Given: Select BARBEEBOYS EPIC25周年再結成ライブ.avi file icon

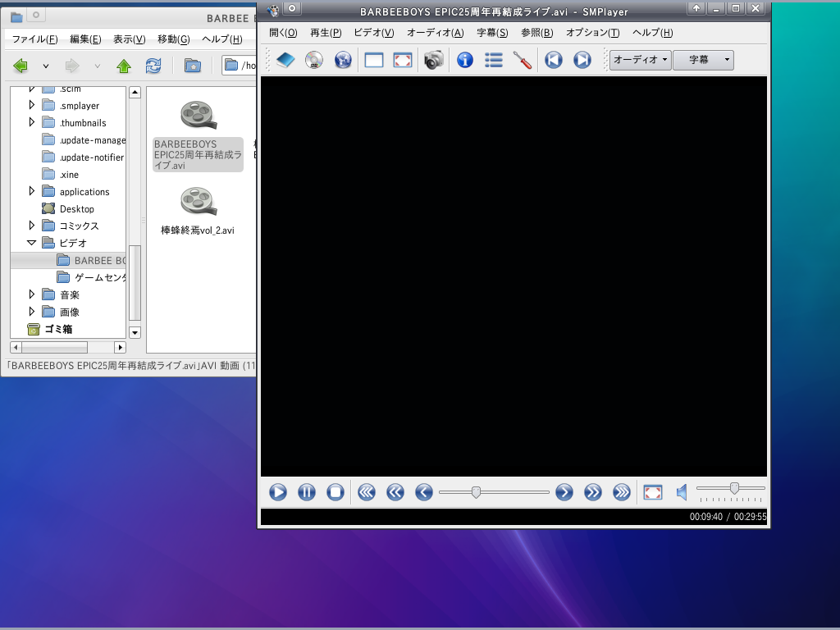Looking at the screenshot, I should click(x=199, y=115).
